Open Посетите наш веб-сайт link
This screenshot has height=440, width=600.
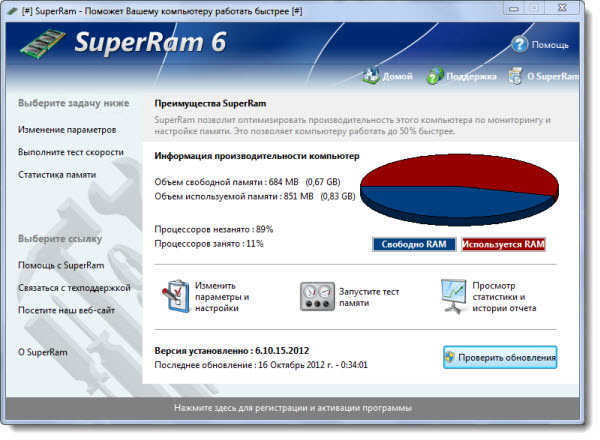click(x=66, y=310)
